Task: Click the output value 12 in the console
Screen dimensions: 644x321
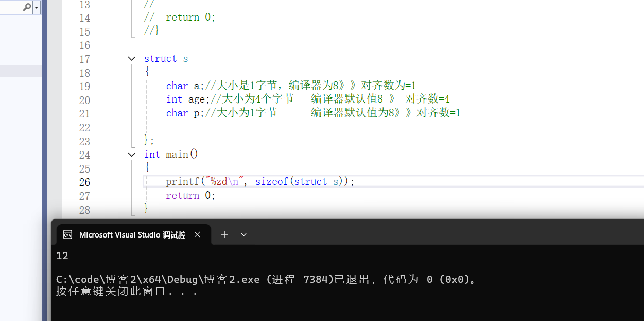Action: click(62, 256)
